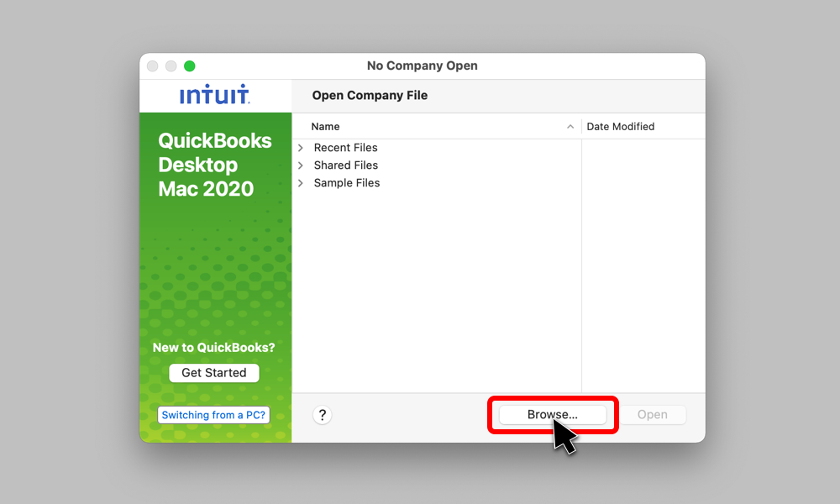This screenshot has width=840, height=504.
Task: Toggle sort direction arrow in Name column
Action: point(570,126)
